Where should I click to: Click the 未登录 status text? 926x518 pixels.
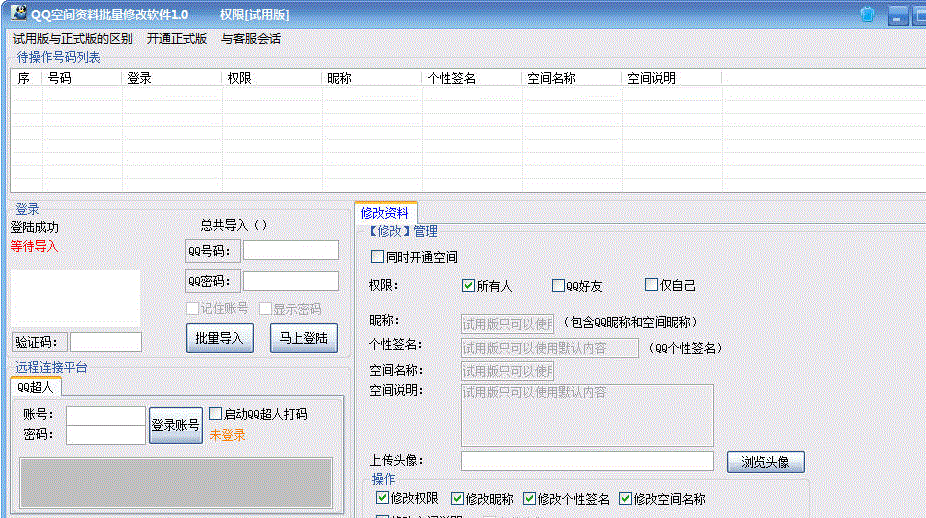click(227, 435)
